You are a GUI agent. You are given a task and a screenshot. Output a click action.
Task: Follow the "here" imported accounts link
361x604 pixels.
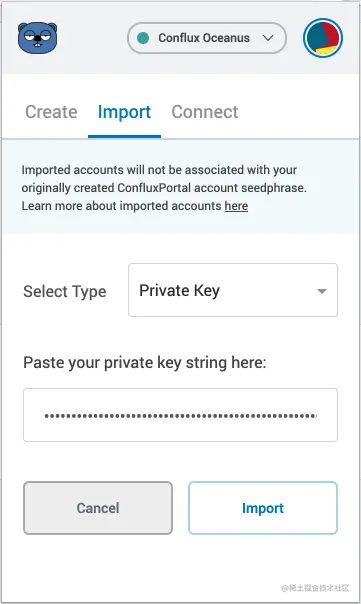tap(236, 206)
